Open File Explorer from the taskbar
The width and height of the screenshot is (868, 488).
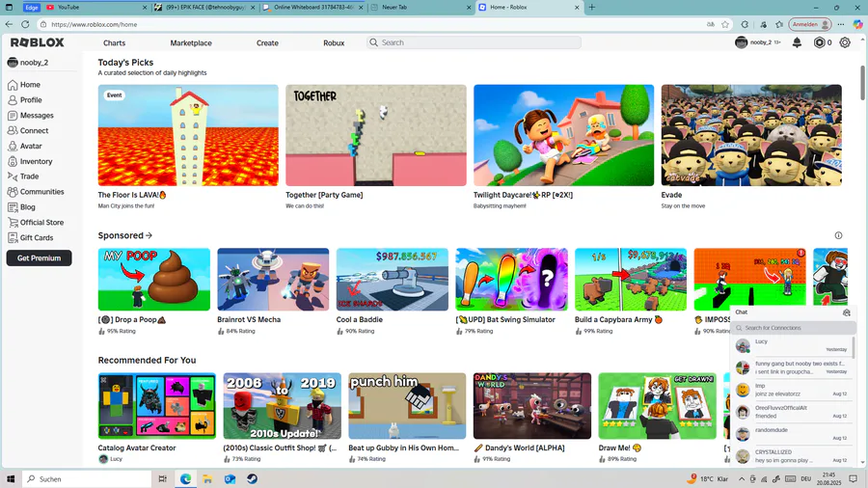(x=207, y=479)
